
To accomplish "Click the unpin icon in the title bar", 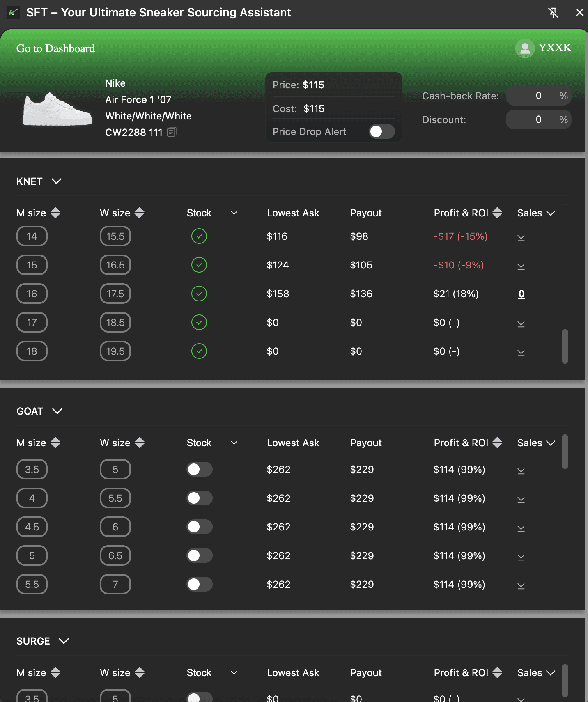I will click(x=553, y=12).
